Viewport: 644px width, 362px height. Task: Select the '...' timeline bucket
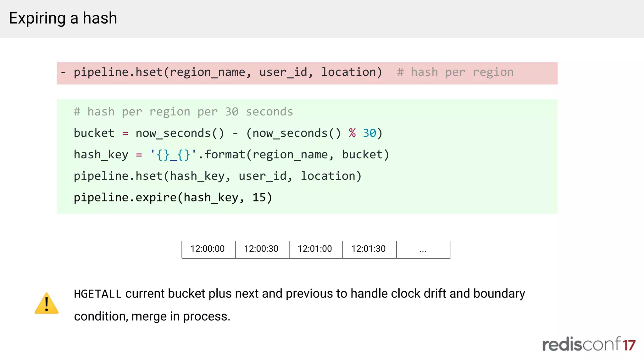point(423,250)
